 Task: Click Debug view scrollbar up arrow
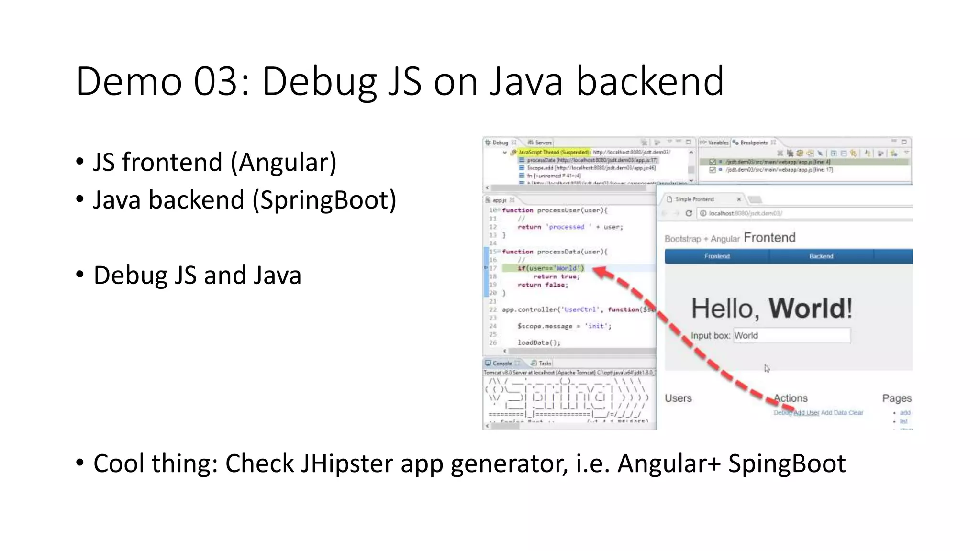pyautogui.click(x=691, y=153)
